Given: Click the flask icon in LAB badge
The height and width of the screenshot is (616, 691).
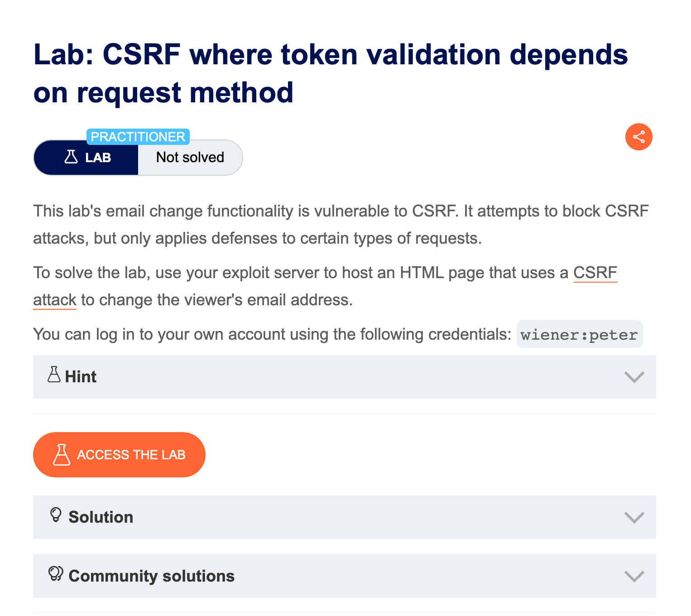Looking at the screenshot, I should [71, 157].
